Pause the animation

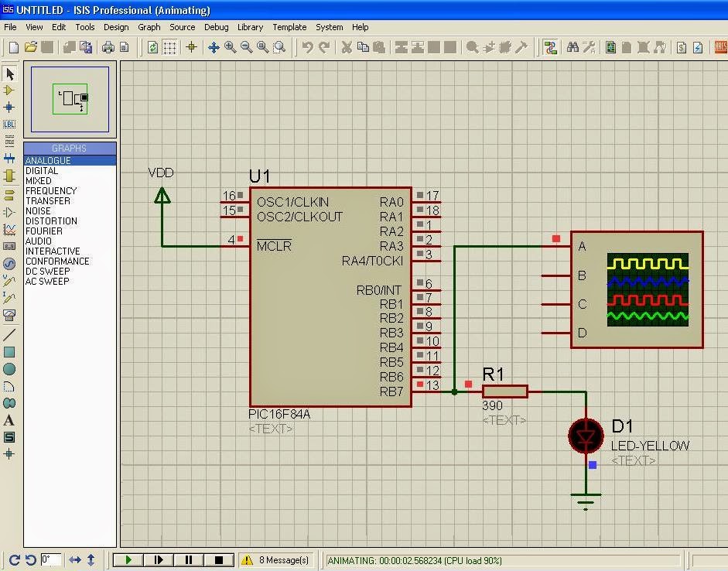[188, 559]
